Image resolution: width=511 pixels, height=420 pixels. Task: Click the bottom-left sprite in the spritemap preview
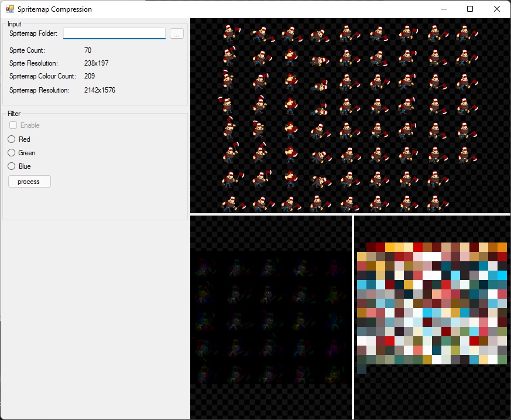[x=233, y=204]
